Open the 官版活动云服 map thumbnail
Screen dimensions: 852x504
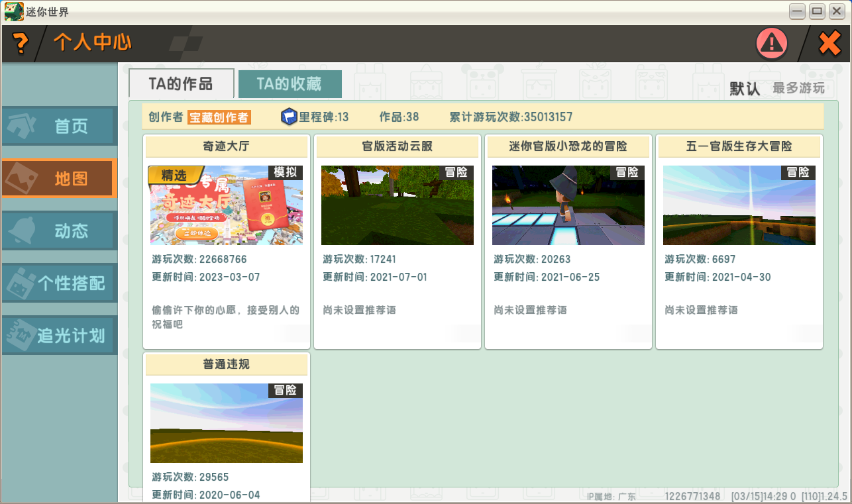(x=398, y=205)
